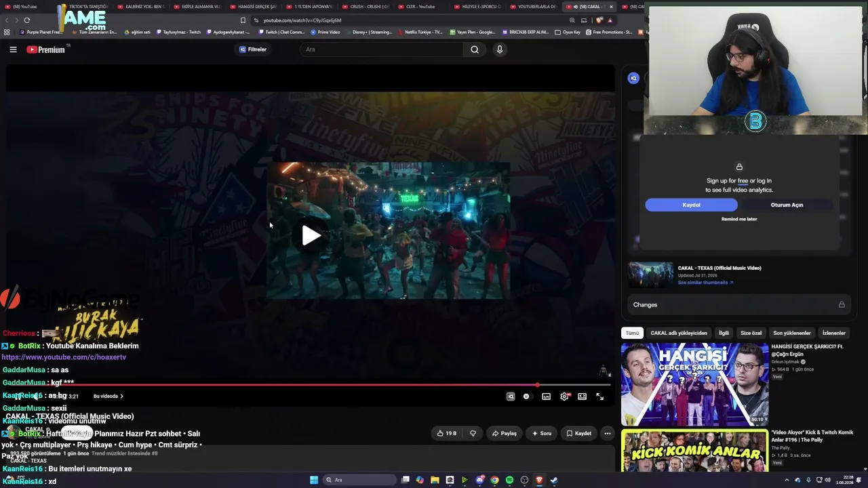Click the Soru ask button
Viewport: 868px width, 488px height.
pos(542,433)
